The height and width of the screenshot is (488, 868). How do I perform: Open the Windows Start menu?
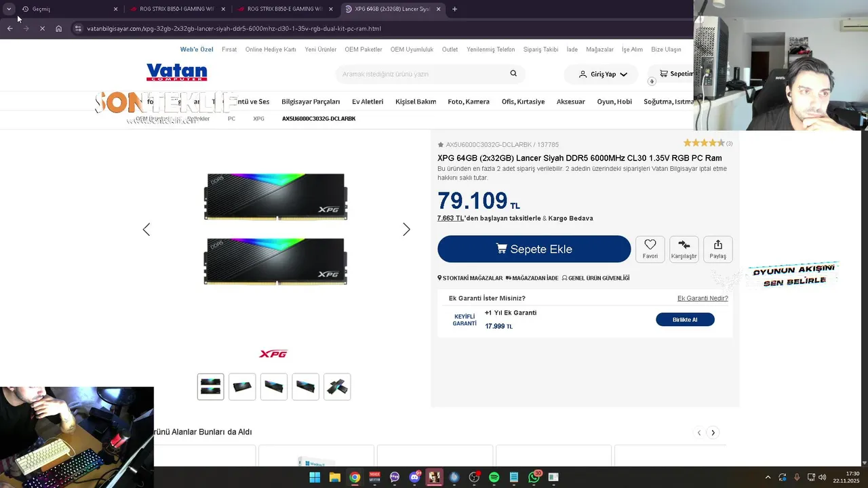[315, 477]
